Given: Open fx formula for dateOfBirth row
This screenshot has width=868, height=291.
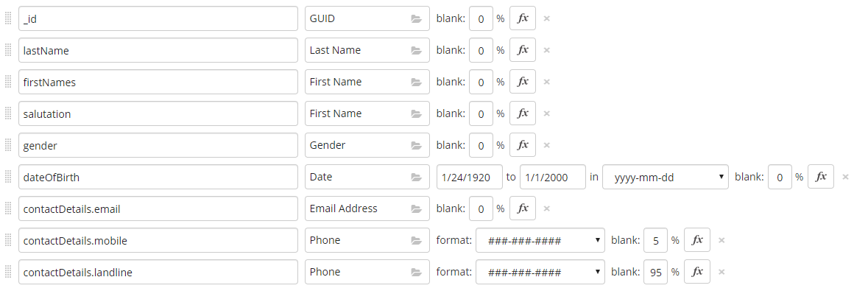Looking at the screenshot, I should [821, 177].
